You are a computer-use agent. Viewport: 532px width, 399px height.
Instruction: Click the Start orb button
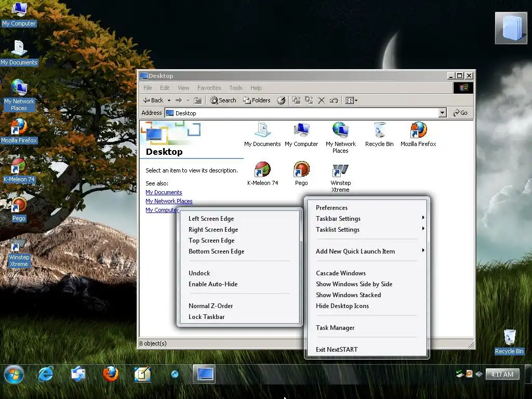14,374
